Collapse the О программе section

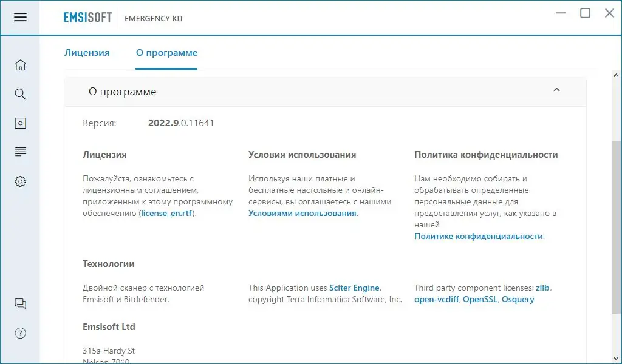point(556,91)
